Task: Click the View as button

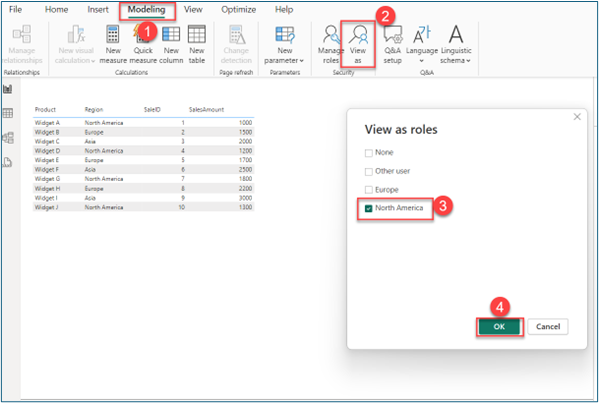Action: (x=358, y=44)
